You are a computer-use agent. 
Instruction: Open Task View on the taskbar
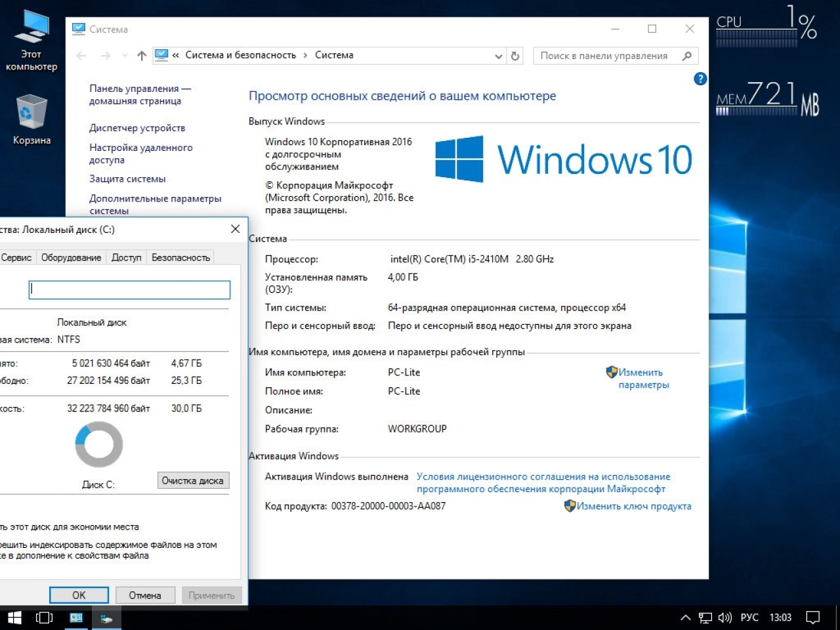(44, 618)
